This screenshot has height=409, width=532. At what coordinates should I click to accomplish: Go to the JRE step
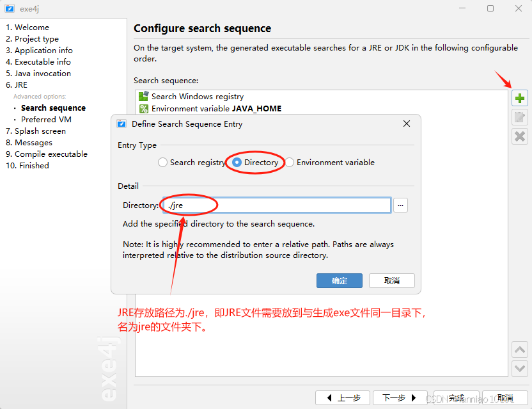tap(17, 85)
